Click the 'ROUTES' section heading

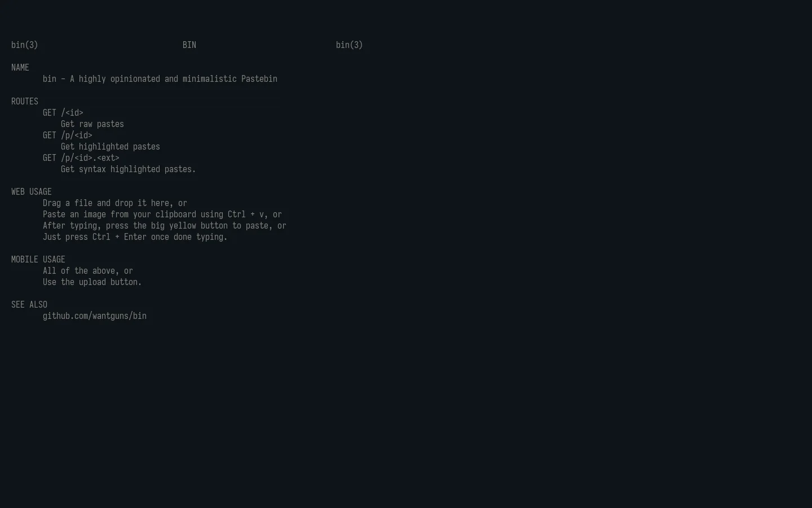(x=25, y=102)
